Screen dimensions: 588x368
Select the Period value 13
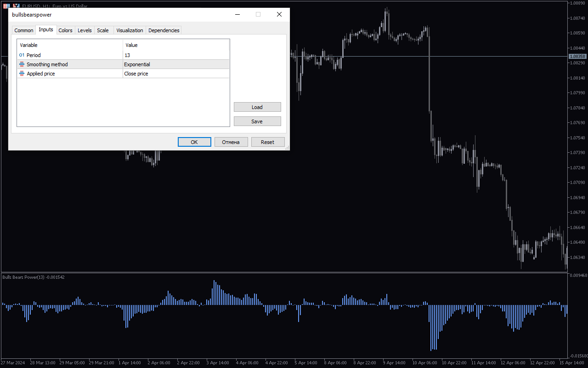coord(176,55)
